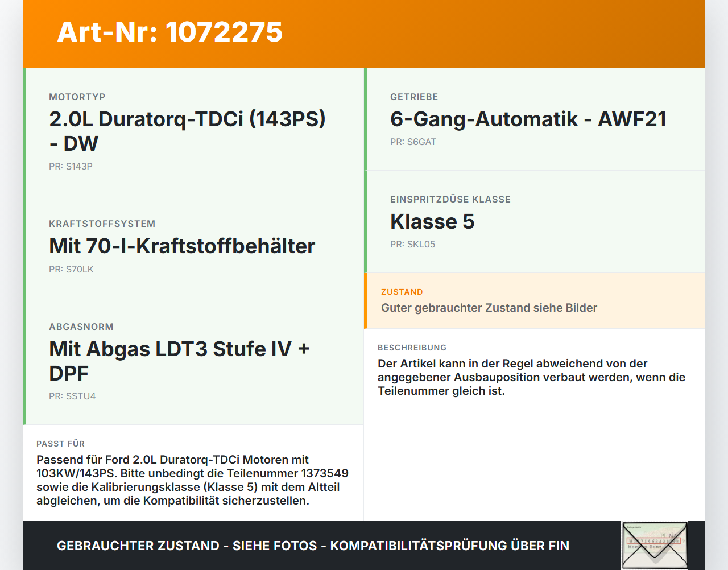Viewport: 728px width, 570px height.
Task: Click the Passend für Ford compatibility paragraph
Action: coord(192,480)
